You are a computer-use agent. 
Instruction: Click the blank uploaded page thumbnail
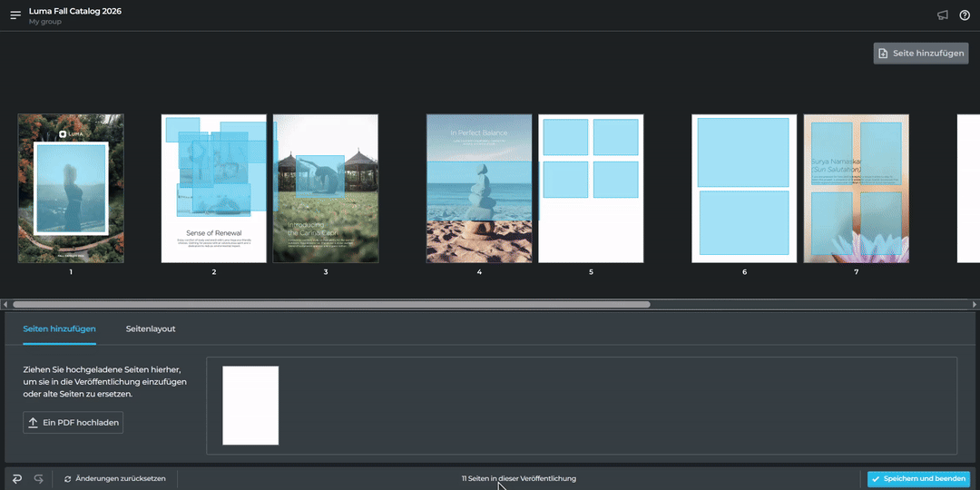pos(250,405)
